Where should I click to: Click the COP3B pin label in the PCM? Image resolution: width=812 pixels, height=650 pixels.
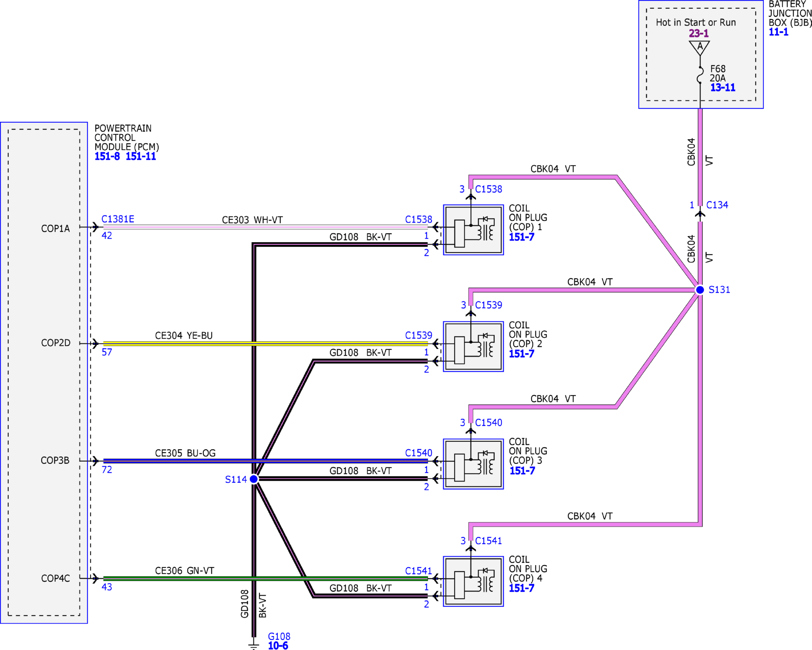55,461
